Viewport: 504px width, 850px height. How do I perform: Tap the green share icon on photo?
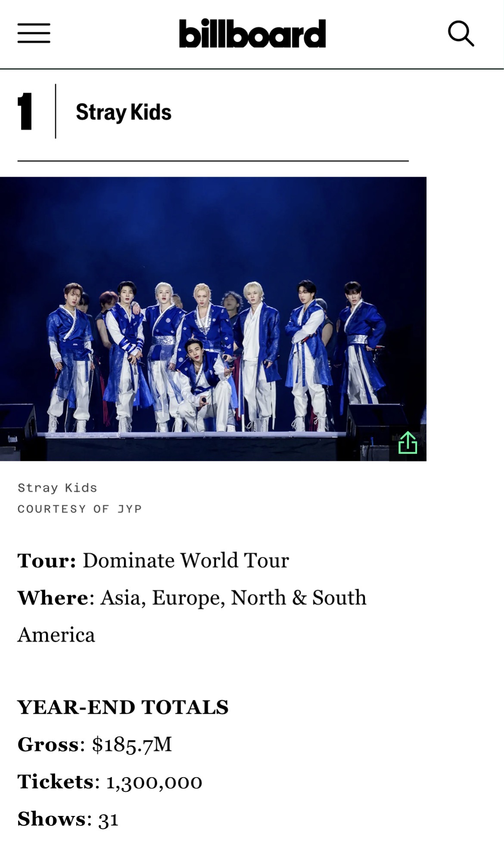[408, 443]
